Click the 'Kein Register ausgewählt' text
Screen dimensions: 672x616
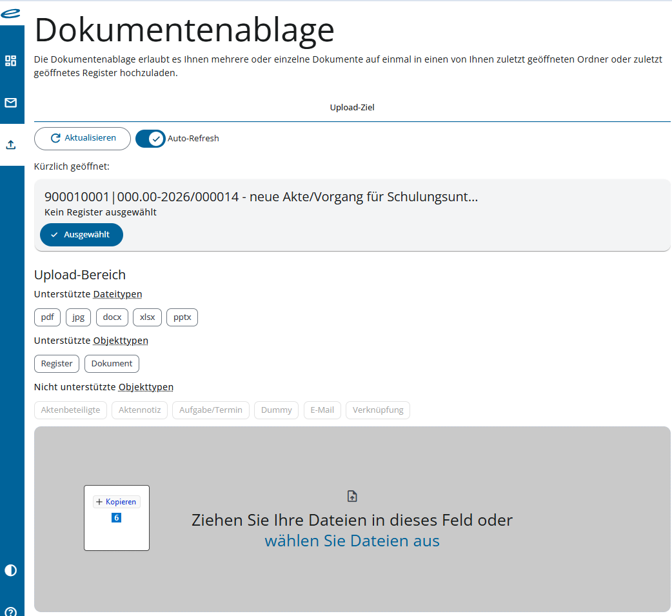click(x=101, y=212)
